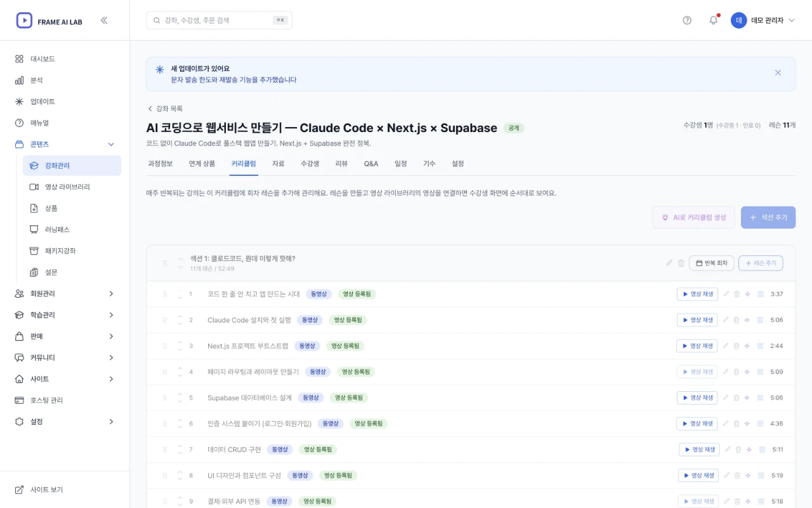Click the lesson title 'Supabase 데이터베이스 설계'
This screenshot has width=812, height=508.
click(249, 398)
